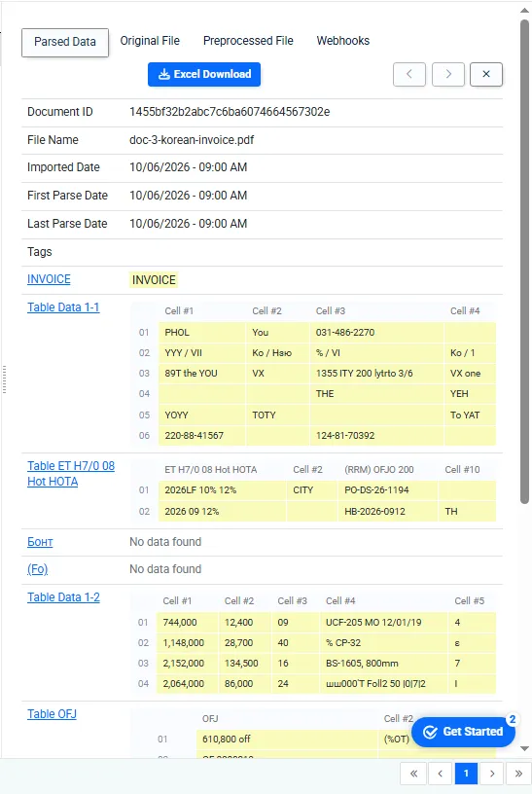The height and width of the screenshot is (794, 532).
Task: Click cell 220-88-41567
Action: (x=202, y=436)
